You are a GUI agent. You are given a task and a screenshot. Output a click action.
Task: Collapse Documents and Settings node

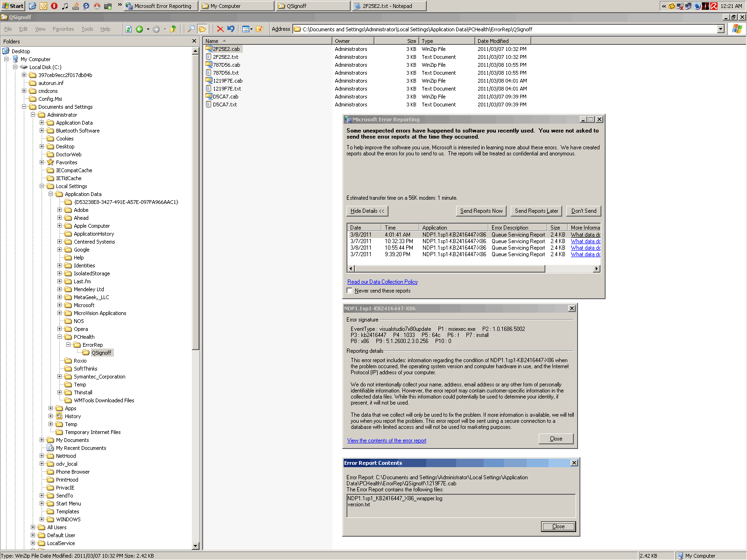[x=24, y=107]
